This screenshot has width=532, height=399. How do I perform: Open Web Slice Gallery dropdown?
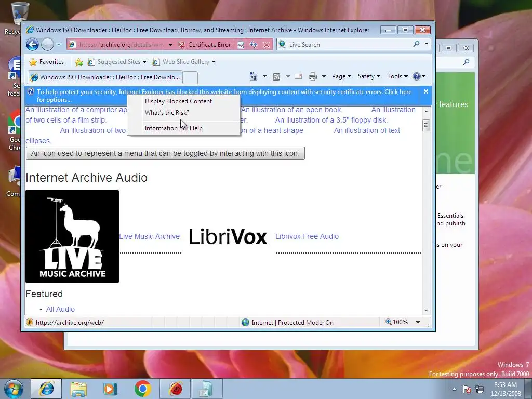pos(184,62)
